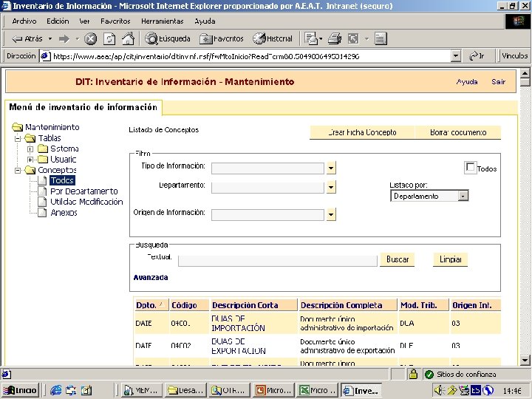Click the Forward arrow toolbar button
The image size is (532, 399).
point(64,39)
